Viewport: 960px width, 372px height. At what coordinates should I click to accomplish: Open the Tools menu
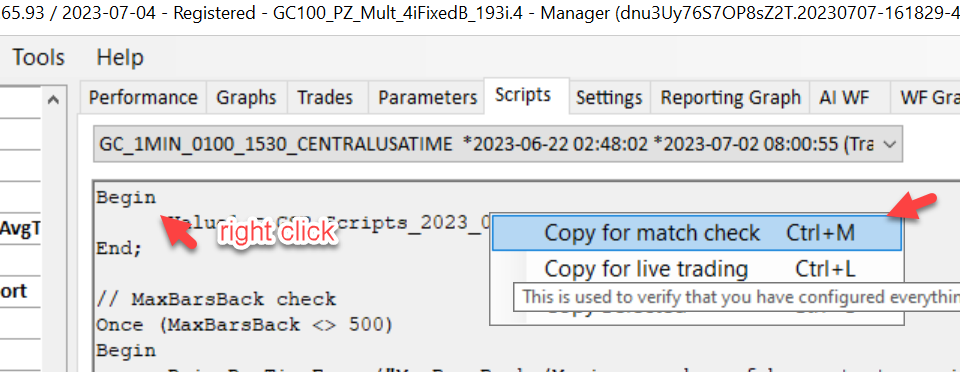point(38,58)
